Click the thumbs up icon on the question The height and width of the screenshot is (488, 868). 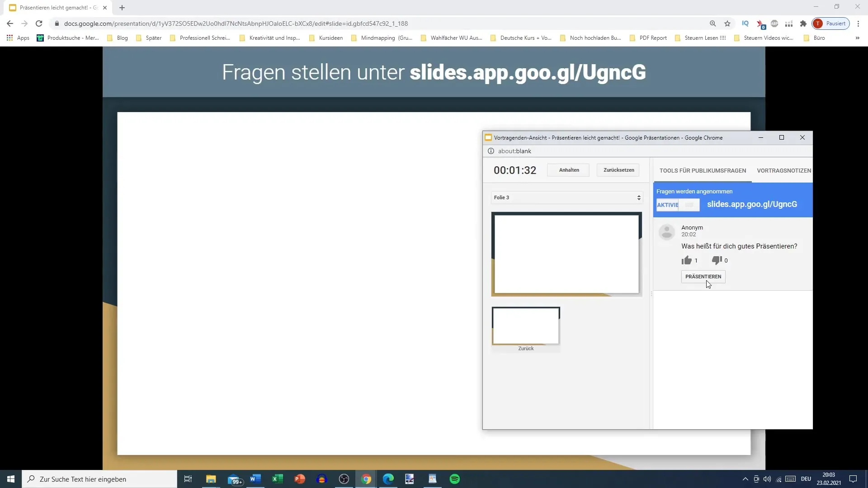[686, 260]
